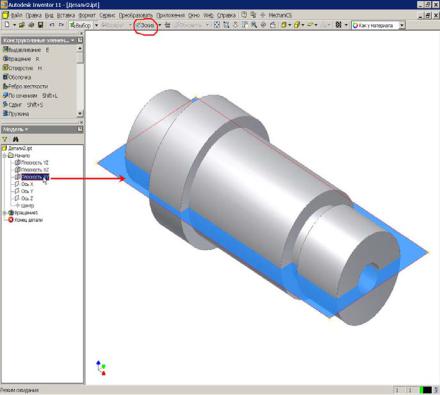Click the black analysis stripes icon

[x=339, y=25]
